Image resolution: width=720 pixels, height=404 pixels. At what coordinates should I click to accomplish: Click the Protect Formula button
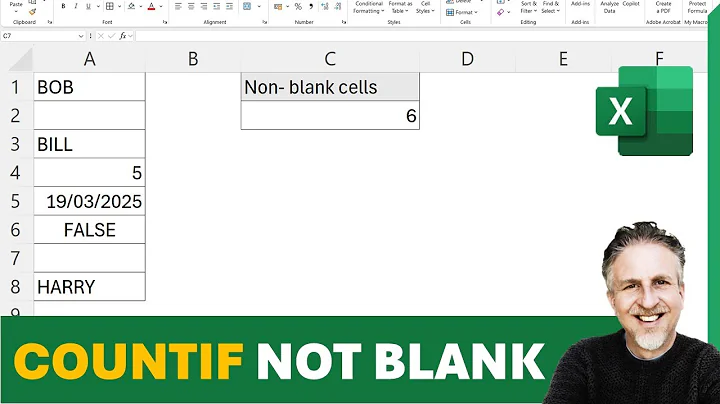click(x=697, y=7)
